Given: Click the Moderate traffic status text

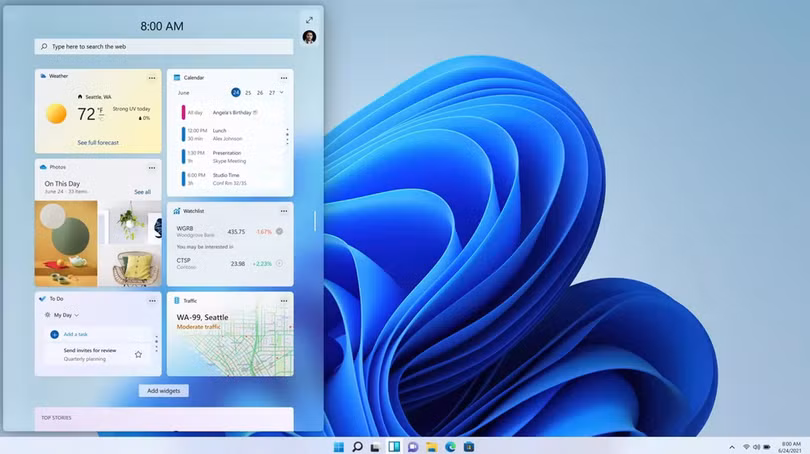Looking at the screenshot, I should pyautogui.click(x=198, y=327).
